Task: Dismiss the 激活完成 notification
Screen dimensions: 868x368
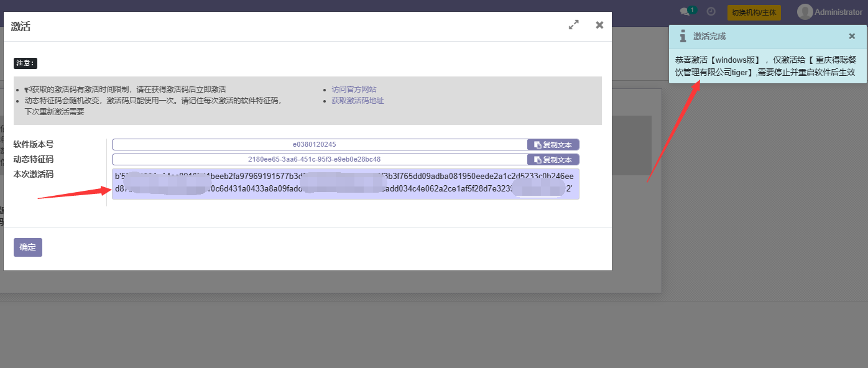Action: [852, 36]
